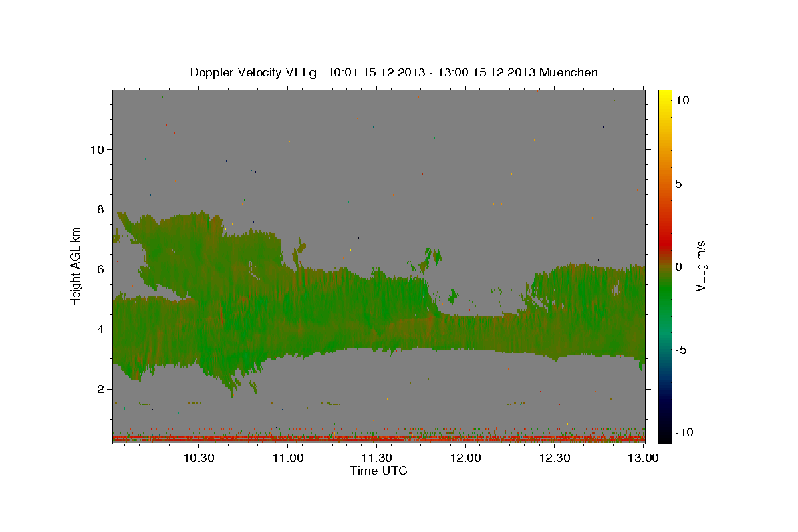Click the yellow top of the velocity colorbar
Image resolution: width=798 pixels, height=532 pixels.
[665, 95]
